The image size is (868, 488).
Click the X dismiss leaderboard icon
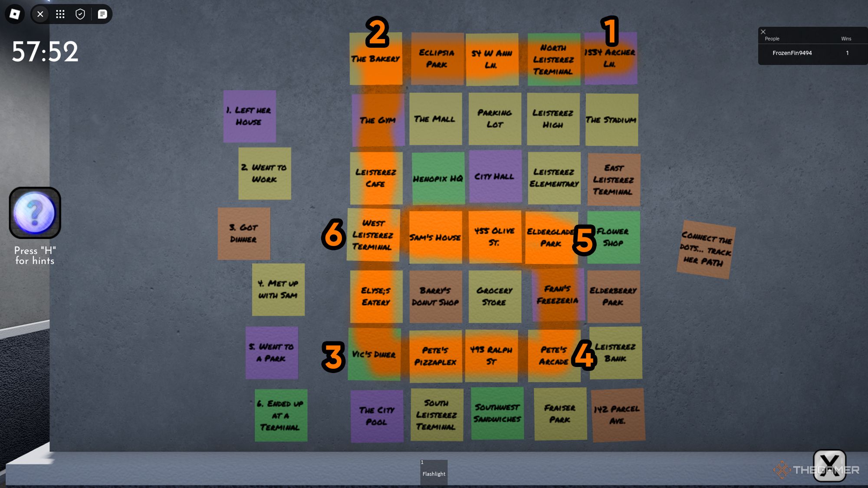point(764,31)
